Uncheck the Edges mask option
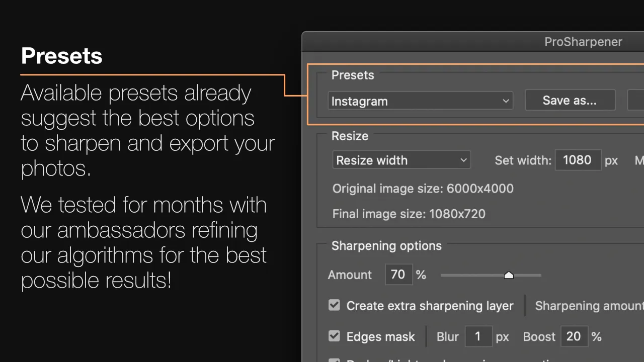644x362 pixels. click(x=334, y=336)
